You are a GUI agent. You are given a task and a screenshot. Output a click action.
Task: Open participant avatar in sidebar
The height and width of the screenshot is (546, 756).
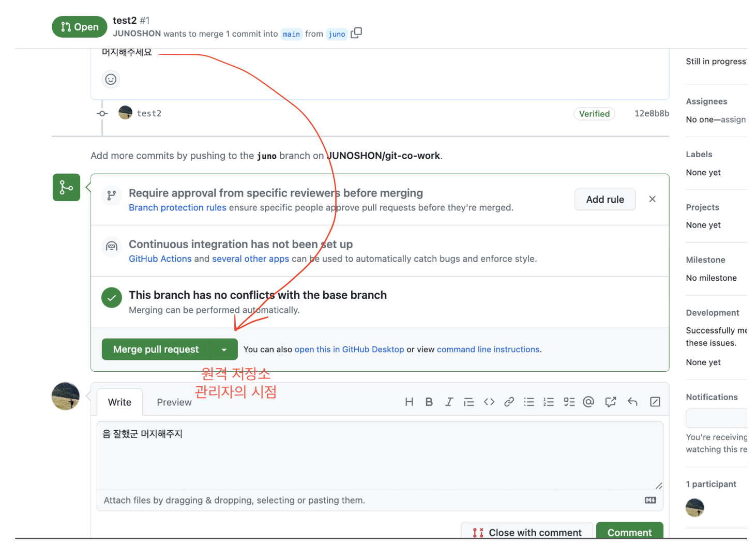pos(694,507)
